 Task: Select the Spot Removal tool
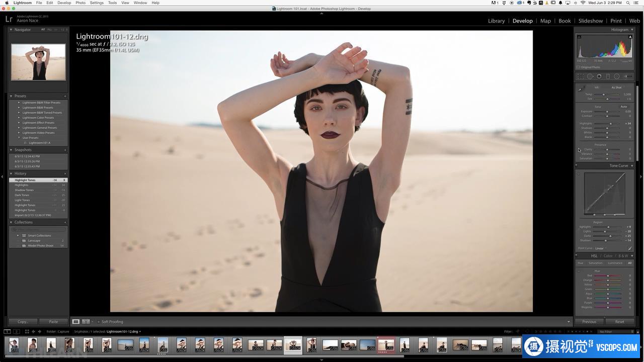[590, 76]
